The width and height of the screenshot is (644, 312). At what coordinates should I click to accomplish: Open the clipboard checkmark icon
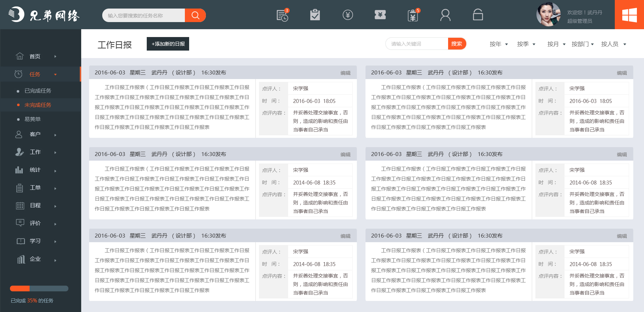tap(315, 15)
